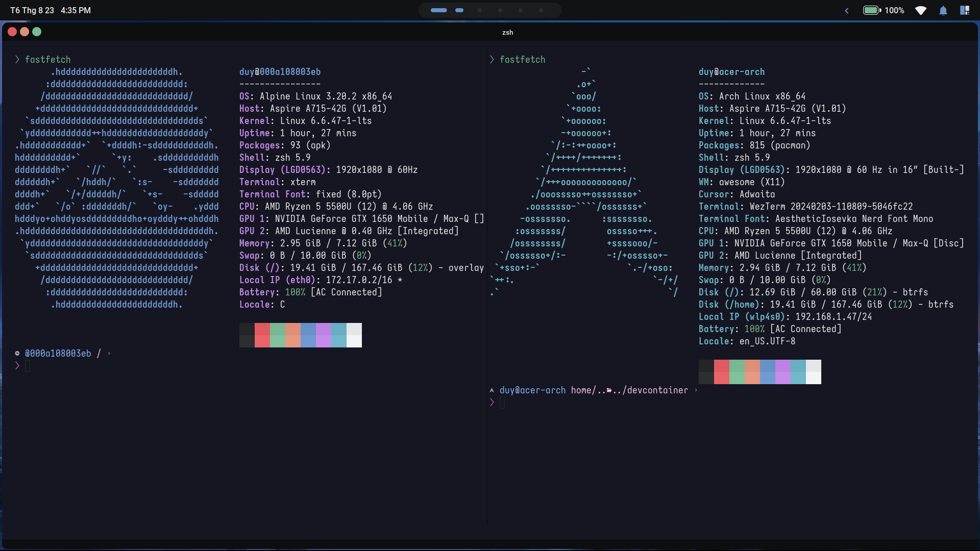
Task: Click the 'OS: Alpine Linux 3.20.2' line
Action: point(316,96)
